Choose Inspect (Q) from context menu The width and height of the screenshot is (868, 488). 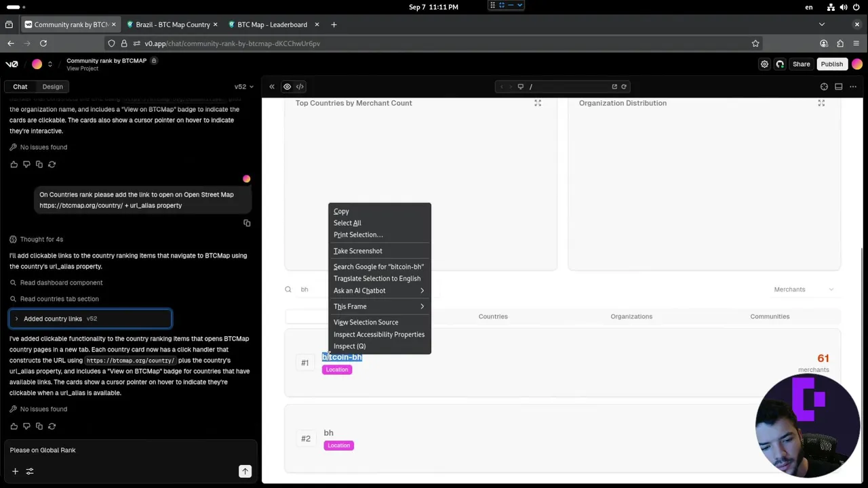(x=379, y=346)
